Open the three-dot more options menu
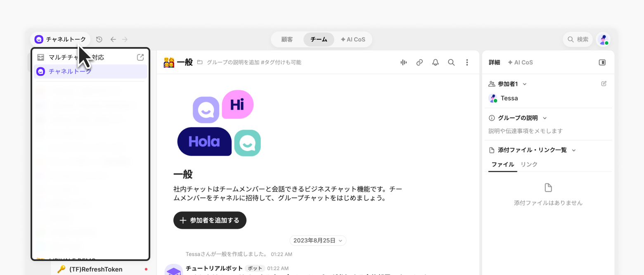 (x=467, y=62)
